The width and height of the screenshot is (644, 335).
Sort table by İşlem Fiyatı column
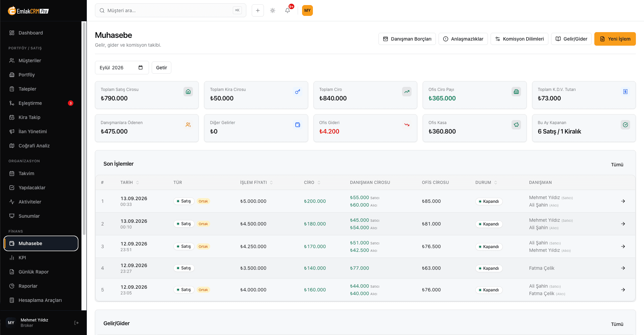coord(256,183)
